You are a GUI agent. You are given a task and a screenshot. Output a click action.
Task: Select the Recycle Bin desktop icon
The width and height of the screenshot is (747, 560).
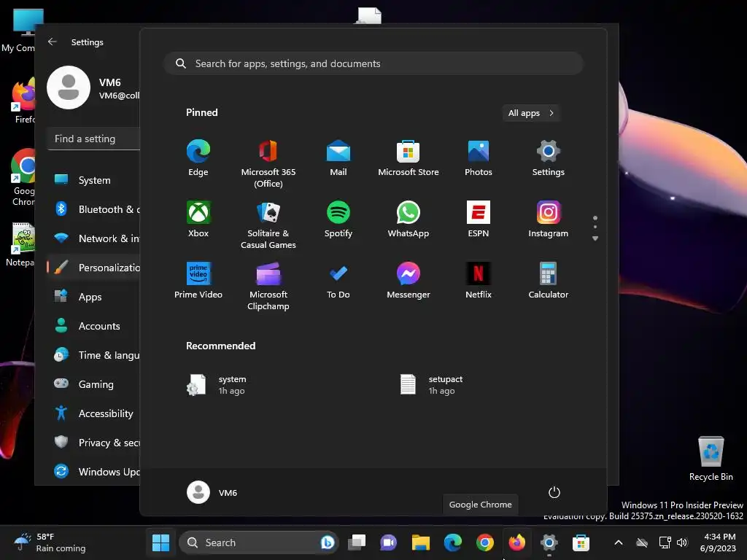[711, 459]
